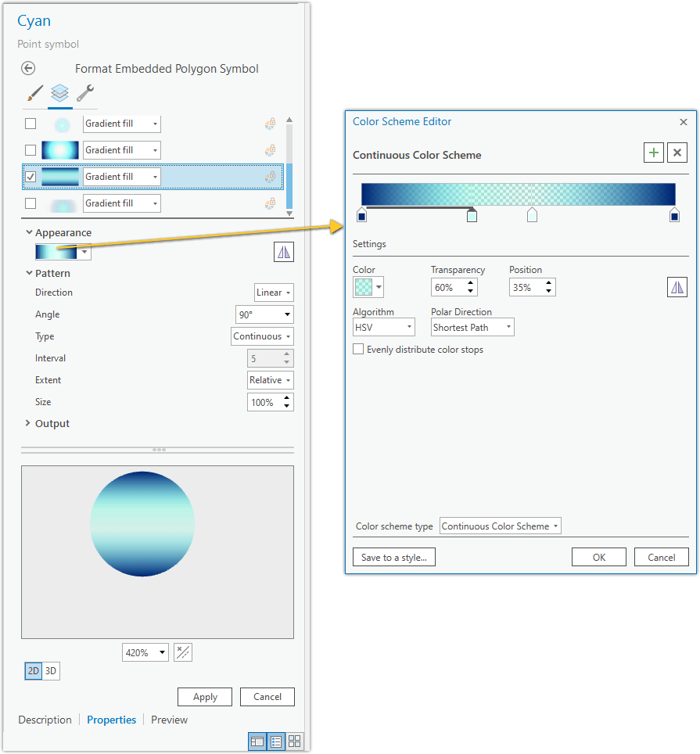This screenshot has height=754, width=700.
Task: Open the Extent Relative dropdown
Action: coord(270,380)
